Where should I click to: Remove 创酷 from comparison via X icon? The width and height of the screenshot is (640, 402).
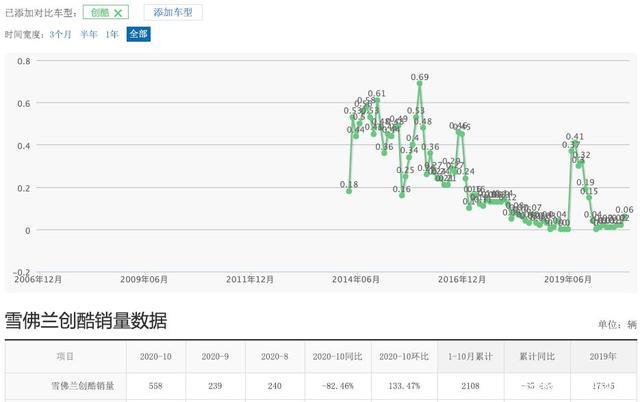click(x=118, y=13)
